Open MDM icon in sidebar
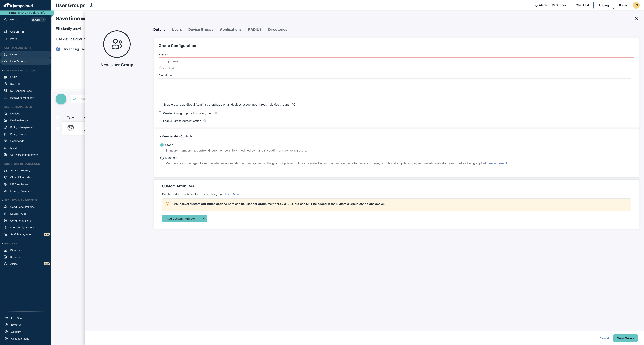The height and width of the screenshot is (345, 644). [x=5, y=148]
